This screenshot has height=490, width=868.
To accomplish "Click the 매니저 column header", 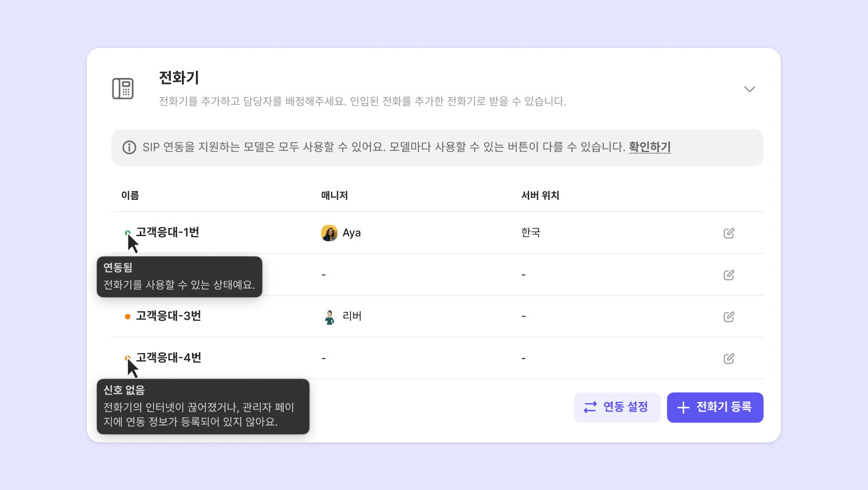I will click(334, 195).
